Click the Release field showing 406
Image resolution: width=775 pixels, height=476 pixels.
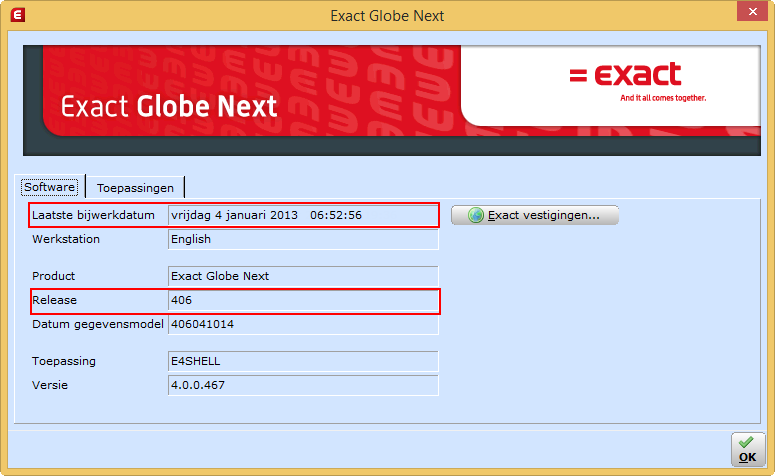coord(303,301)
